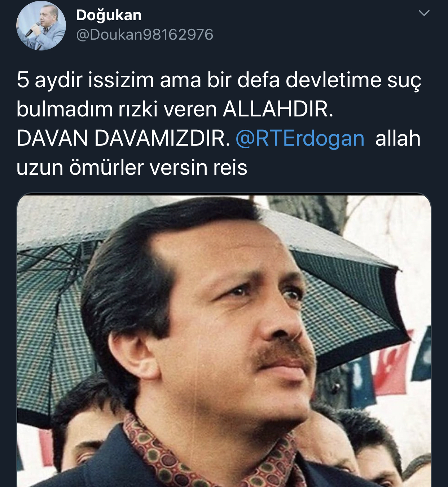Screen dimensions: 448x487
Task: Select the words "devletime suç"
Action: [353, 80]
